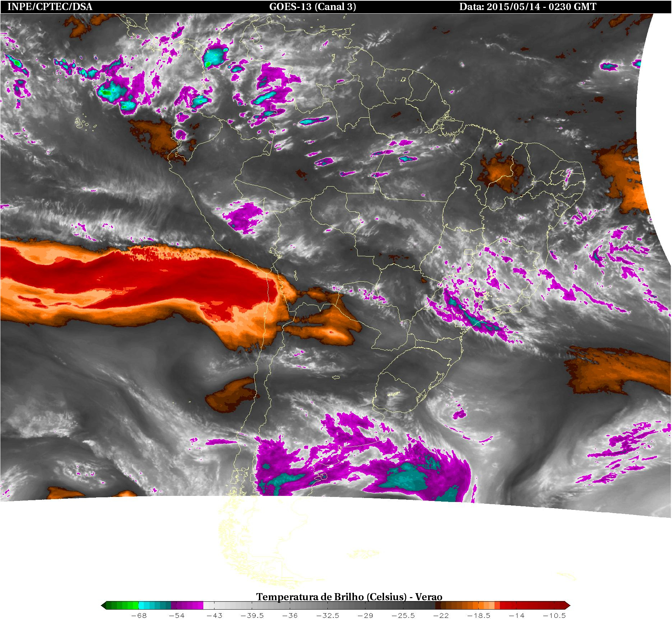Click the -43 colorbar tick label
The width and height of the screenshot is (672, 629).
click(x=214, y=616)
